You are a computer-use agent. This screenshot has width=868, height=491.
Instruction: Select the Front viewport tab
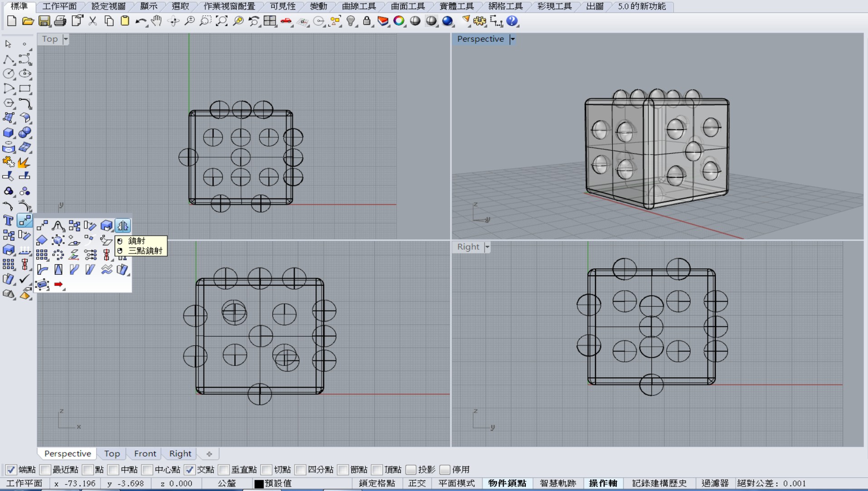click(145, 453)
